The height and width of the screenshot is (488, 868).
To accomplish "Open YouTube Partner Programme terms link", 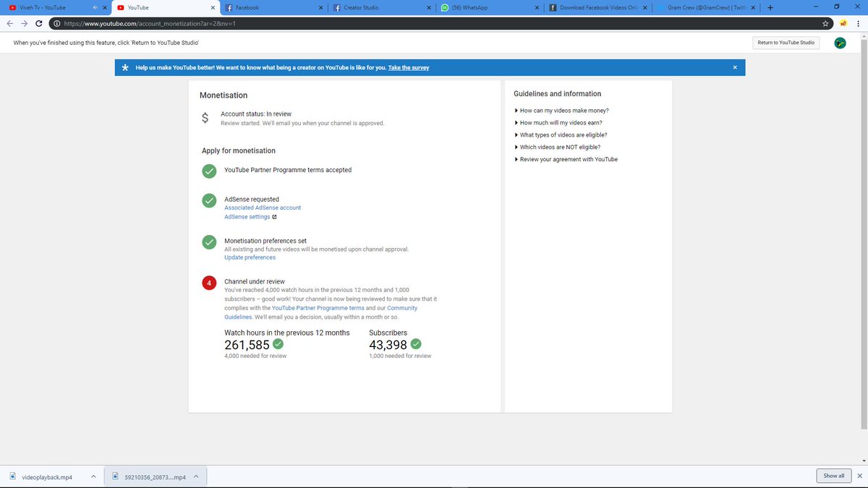I will 318,308.
